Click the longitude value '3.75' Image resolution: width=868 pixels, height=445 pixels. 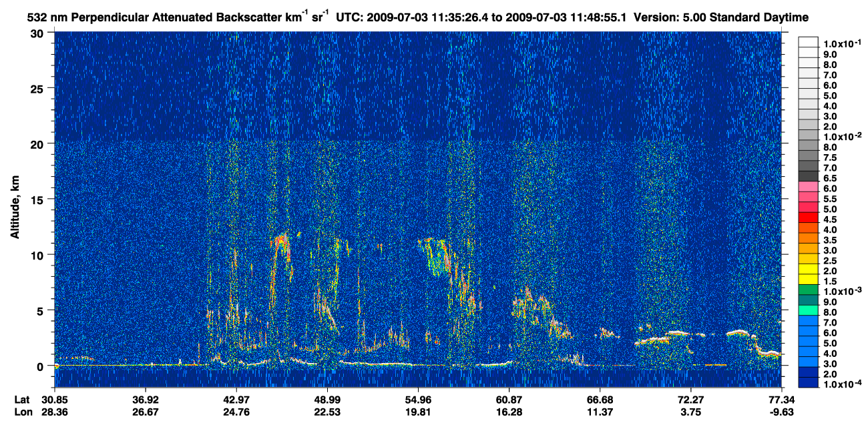click(x=690, y=412)
